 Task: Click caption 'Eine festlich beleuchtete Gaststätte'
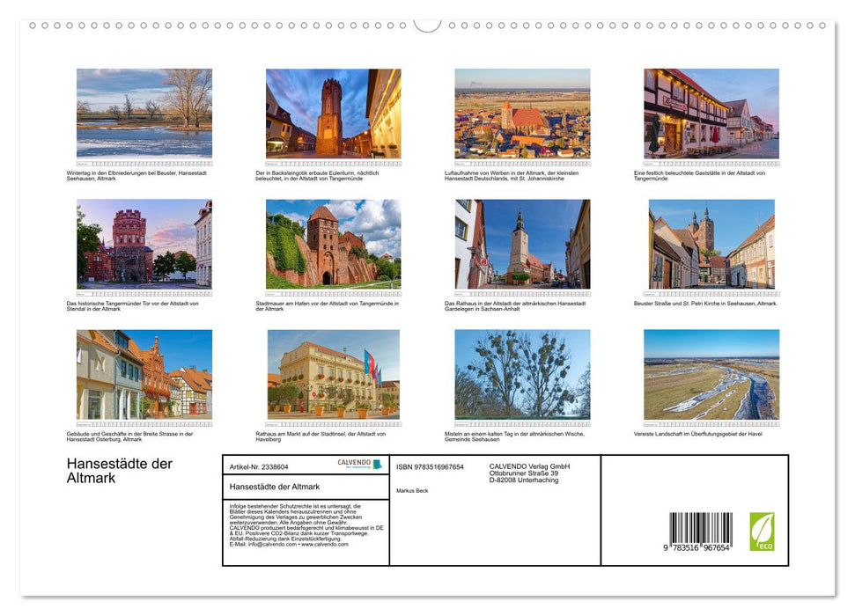[700, 175]
